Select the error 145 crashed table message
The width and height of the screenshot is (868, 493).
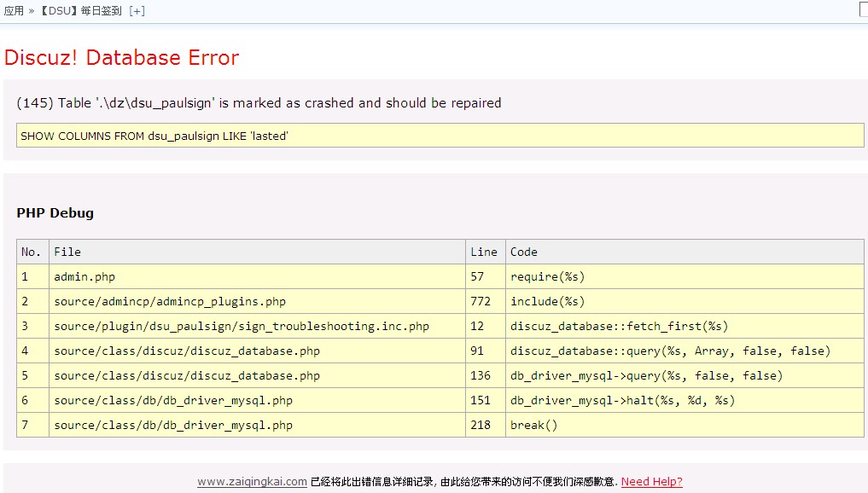[259, 103]
